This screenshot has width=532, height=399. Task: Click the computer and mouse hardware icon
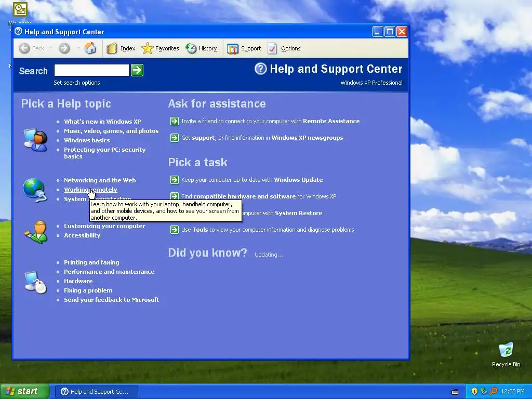(x=36, y=282)
